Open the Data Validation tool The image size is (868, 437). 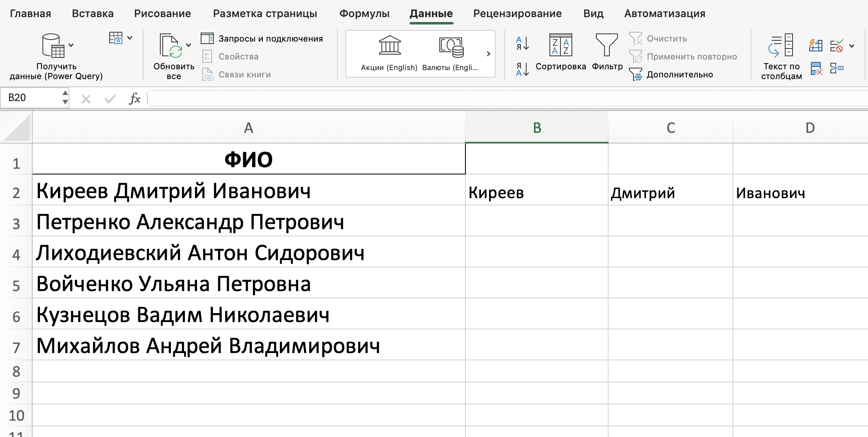(x=837, y=46)
